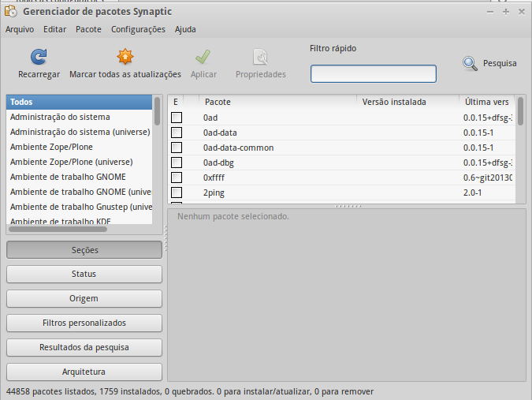Click package name 0ad-dbg
This screenshot has height=400, width=532.
(x=218, y=163)
